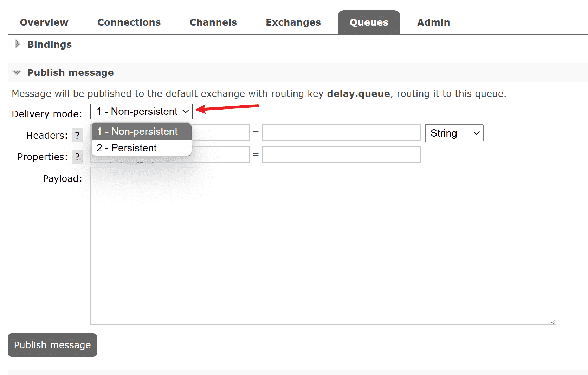Open the Admin tab

point(433,22)
